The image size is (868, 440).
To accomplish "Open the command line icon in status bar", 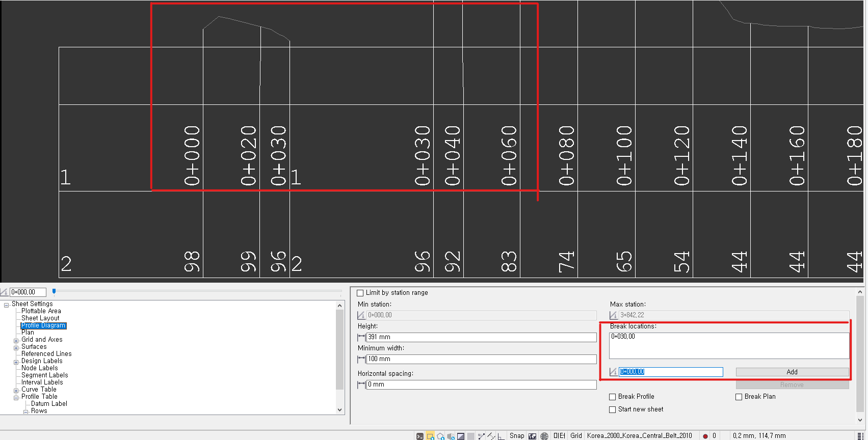I will pos(420,436).
